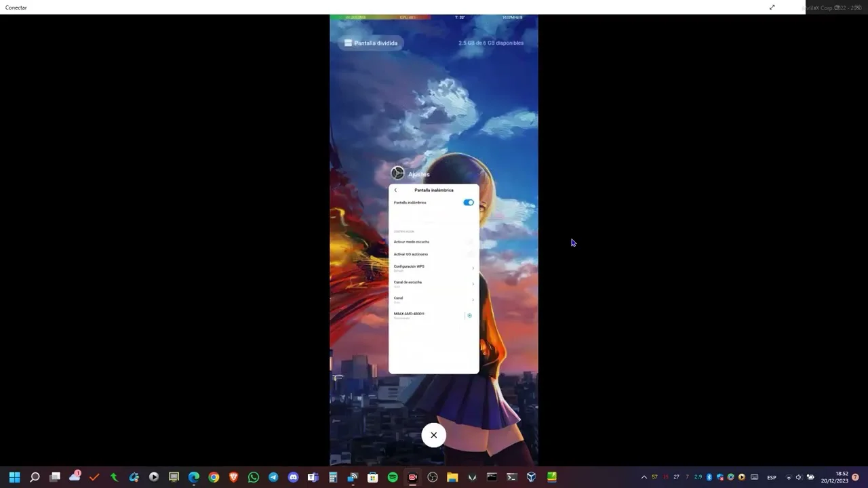This screenshot has height=488, width=868.
Task: Turn off the Pantalla inalámbrica switch
Action: (469, 203)
